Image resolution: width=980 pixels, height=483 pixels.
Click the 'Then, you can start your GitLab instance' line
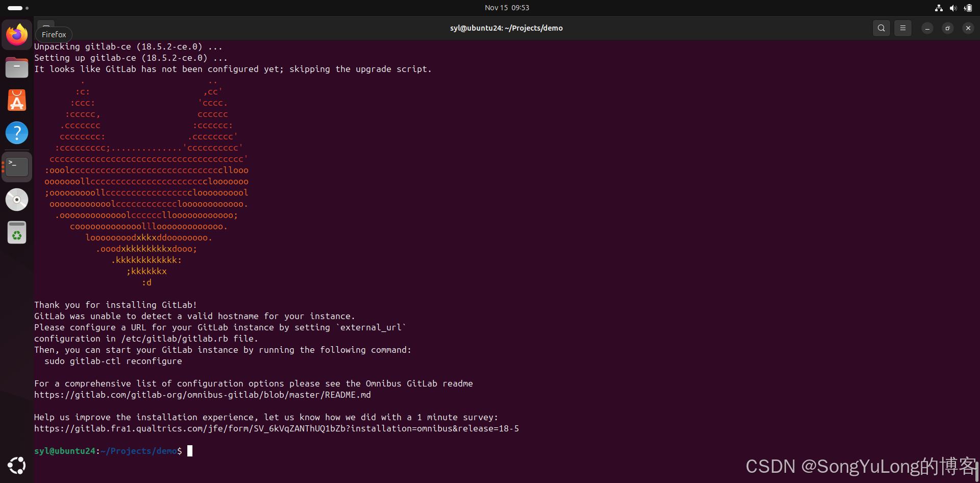click(x=223, y=350)
